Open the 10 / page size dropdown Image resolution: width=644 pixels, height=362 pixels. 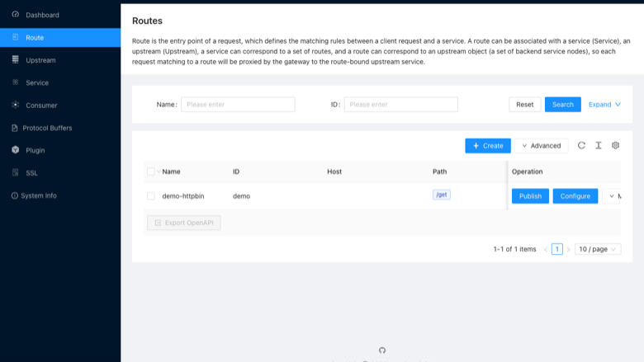coord(598,249)
